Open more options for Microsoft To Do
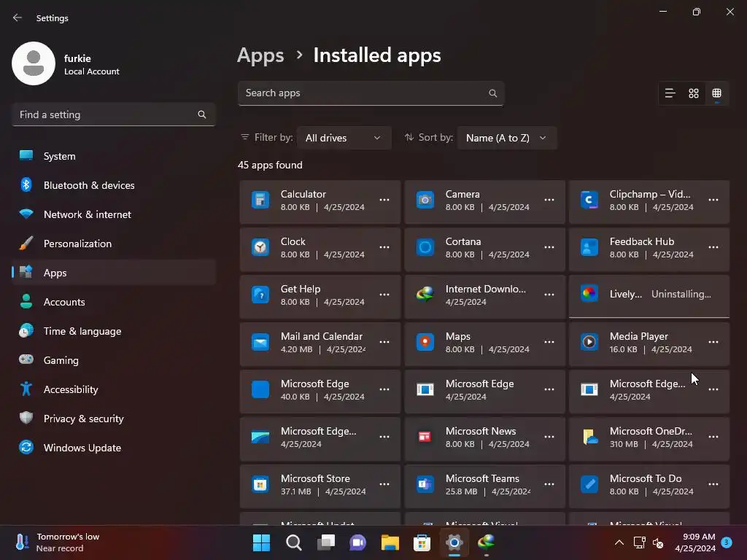Viewport: 747px width, 560px height. click(713, 484)
